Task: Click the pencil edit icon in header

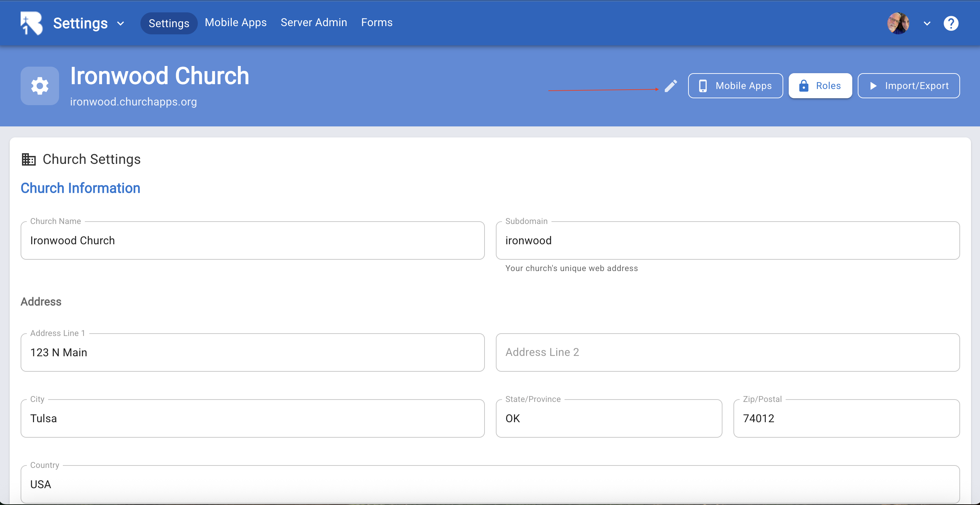Action: click(x=671, y=86)
